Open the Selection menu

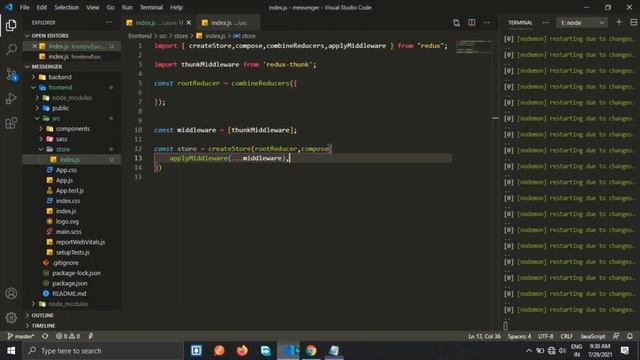coord(67,7)
